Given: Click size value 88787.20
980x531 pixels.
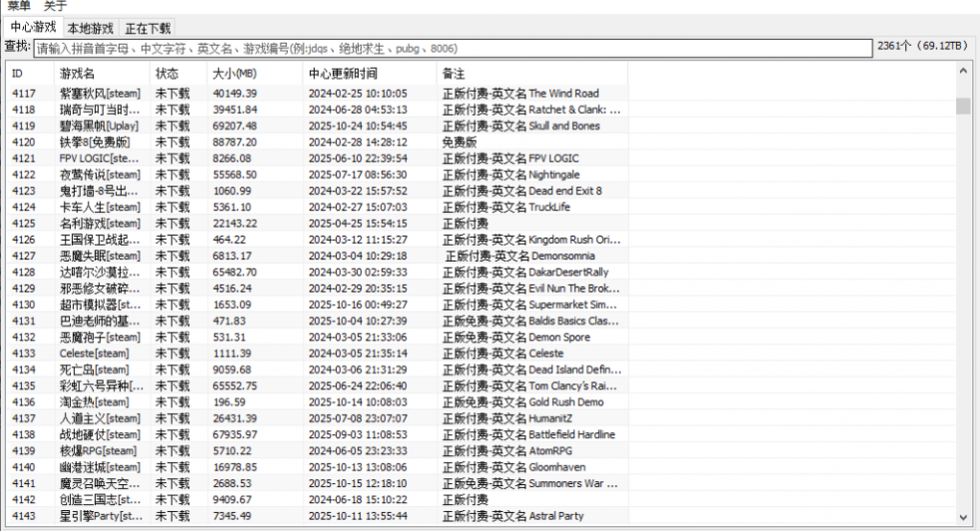Looking at the screenshot, I should pos(235,142).
